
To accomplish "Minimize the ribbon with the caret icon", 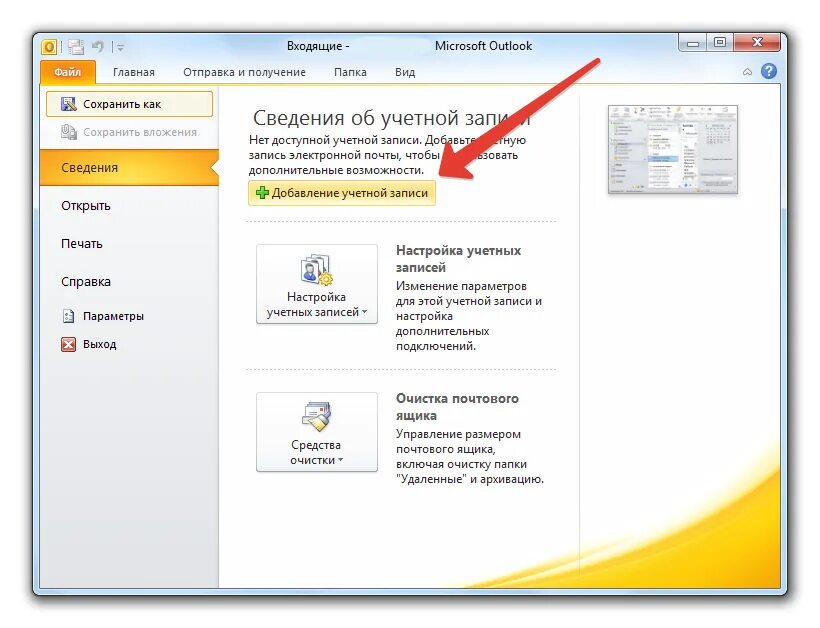I will pos(747,72).
